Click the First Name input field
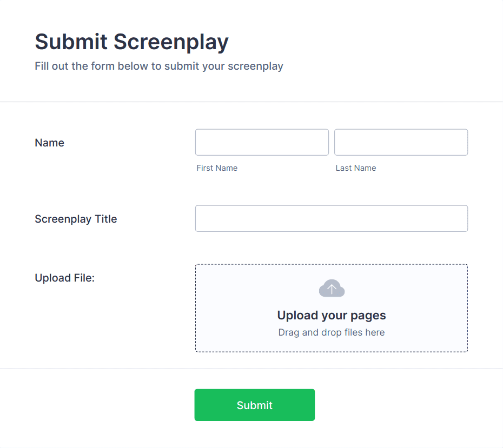503x448 pixels. [262, 142]
